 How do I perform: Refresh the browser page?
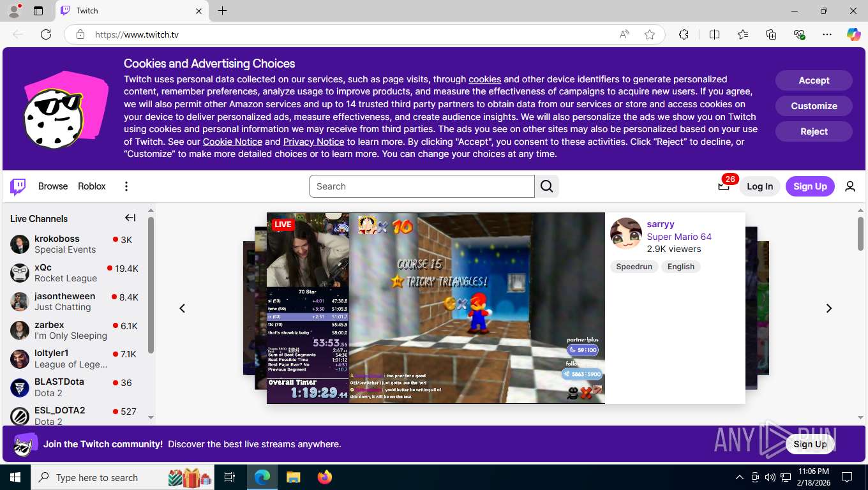[x=46, y=34]
